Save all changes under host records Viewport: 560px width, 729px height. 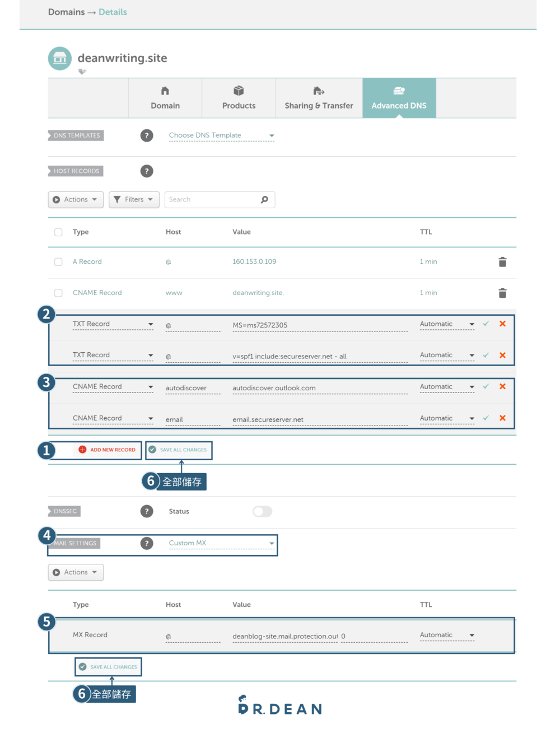point(178,450)
